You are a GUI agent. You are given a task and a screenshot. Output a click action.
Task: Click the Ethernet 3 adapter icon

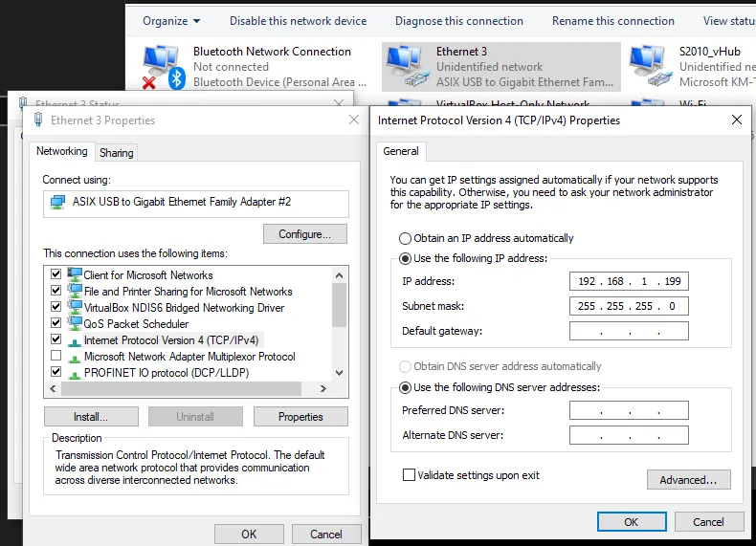coord(406,67)
